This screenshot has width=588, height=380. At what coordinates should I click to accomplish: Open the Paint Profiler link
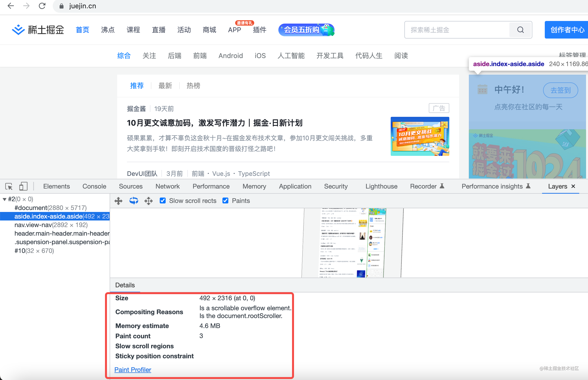click(x=133, y=370)
